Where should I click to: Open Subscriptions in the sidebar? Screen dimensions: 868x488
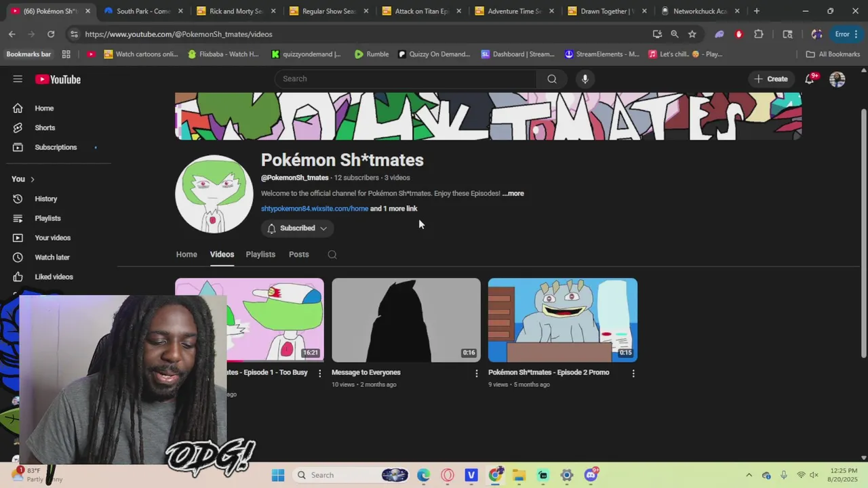coord(56,147)
